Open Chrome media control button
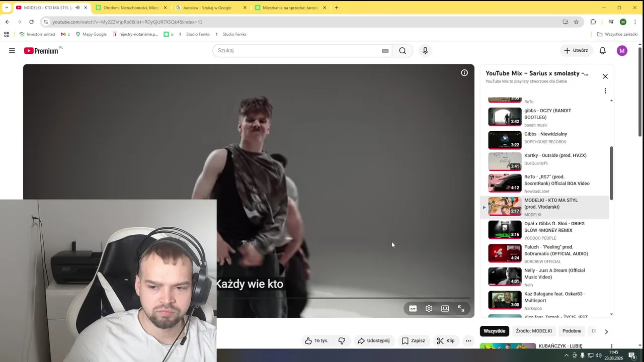644x362 pixels. (611, 22)
